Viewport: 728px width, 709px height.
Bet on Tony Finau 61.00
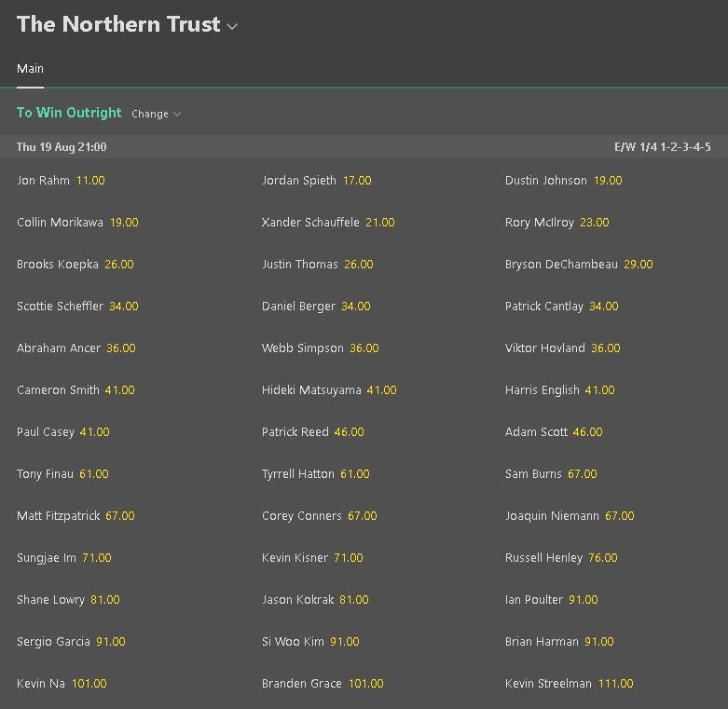pos(93,474)
